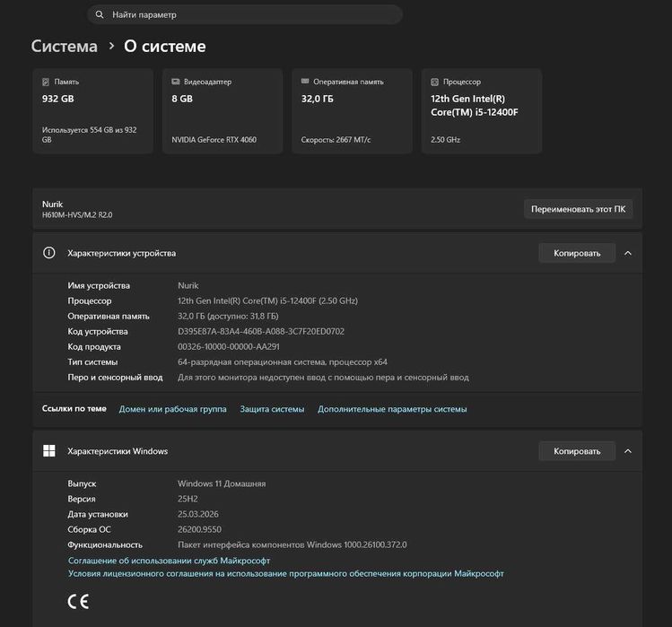Click Переименовать этот ПК button

tap(578, 209)
